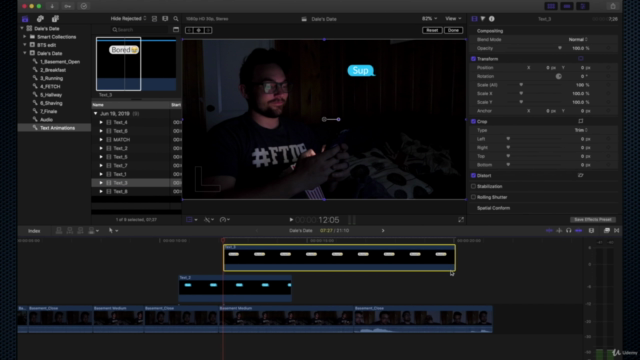Play the viewer with the play button
The width and height of the screenshot is (640, 360).
(291, 220)
